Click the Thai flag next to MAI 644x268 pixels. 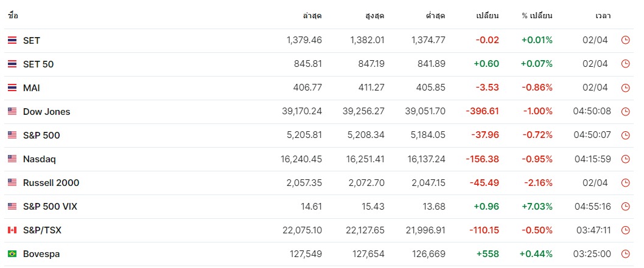coord(12,88)
